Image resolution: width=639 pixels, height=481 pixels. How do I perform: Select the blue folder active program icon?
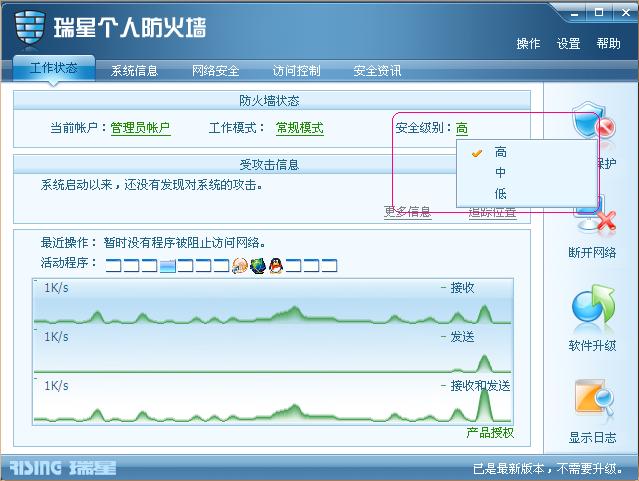point(168,266)
